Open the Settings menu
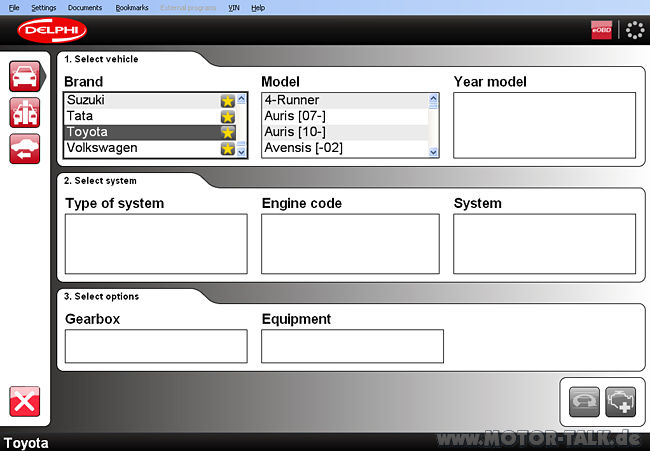The image size is (650, 451). coord(44,7)
